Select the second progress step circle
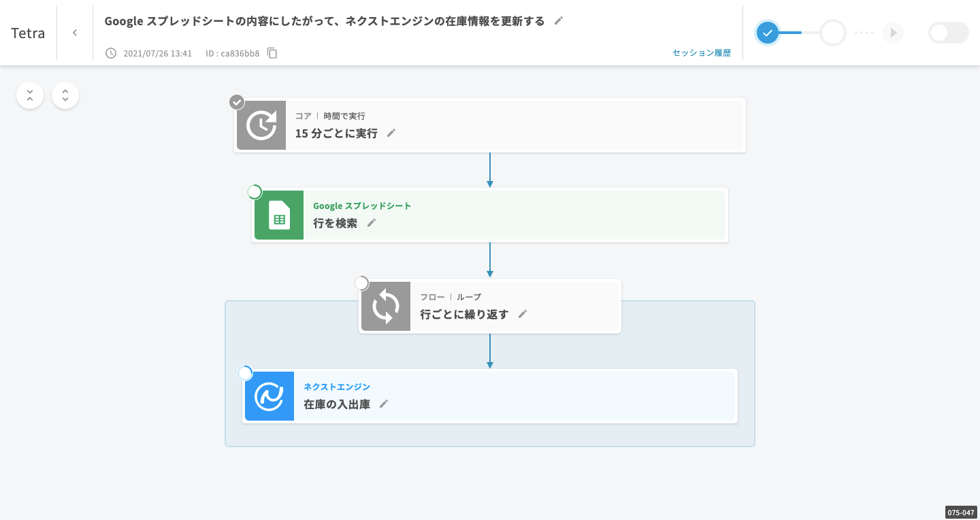 (832, 33)
